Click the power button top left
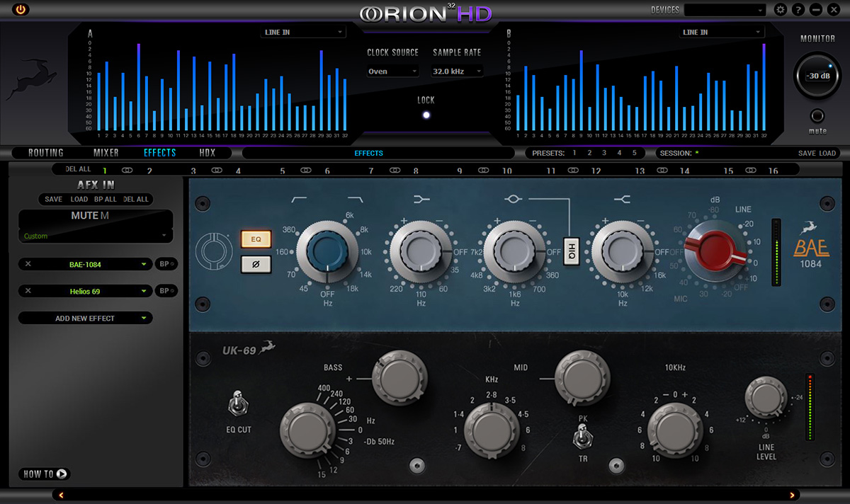The height and width of the screenshot is (504, 850). point(20,10)
